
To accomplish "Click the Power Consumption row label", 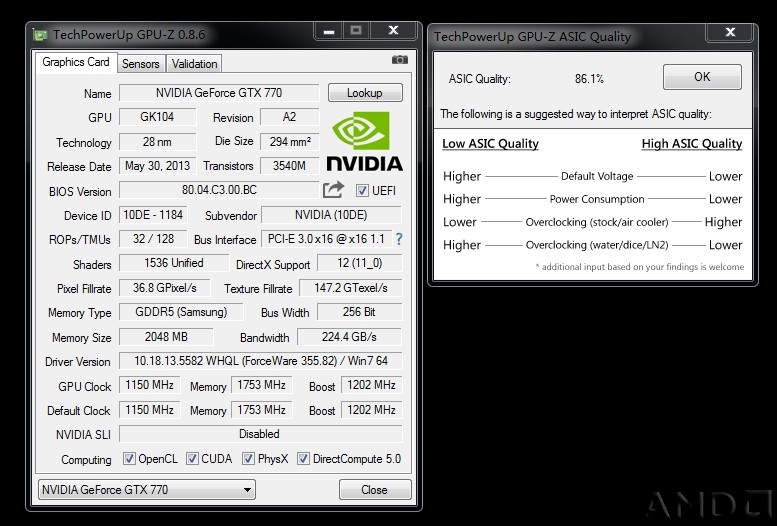I will point(597,199).
